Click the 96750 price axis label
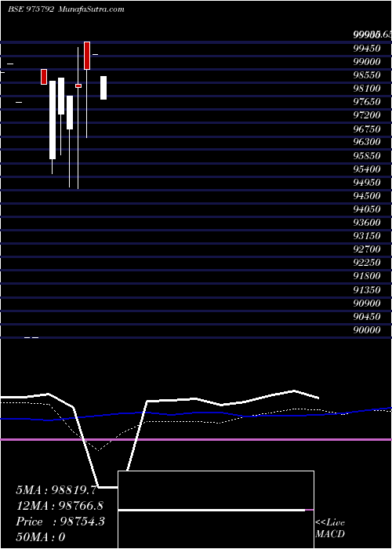This screenshot has height=549, width=392. (x=367, y=129)
